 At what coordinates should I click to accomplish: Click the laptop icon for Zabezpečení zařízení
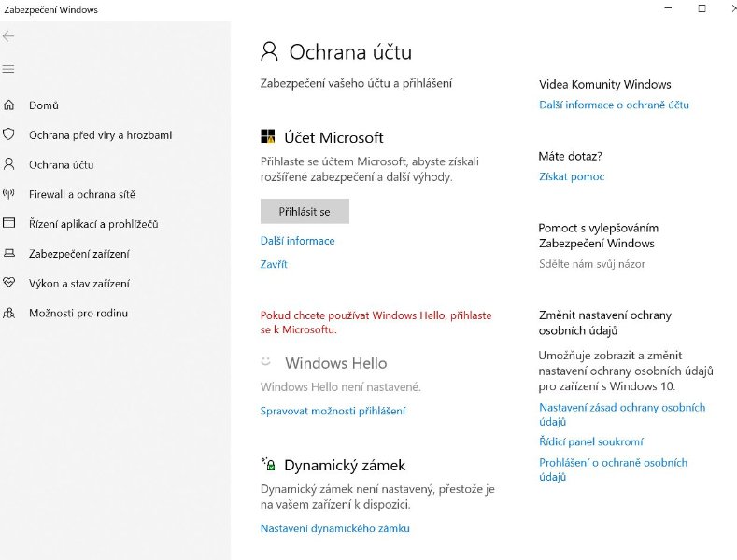9,253
